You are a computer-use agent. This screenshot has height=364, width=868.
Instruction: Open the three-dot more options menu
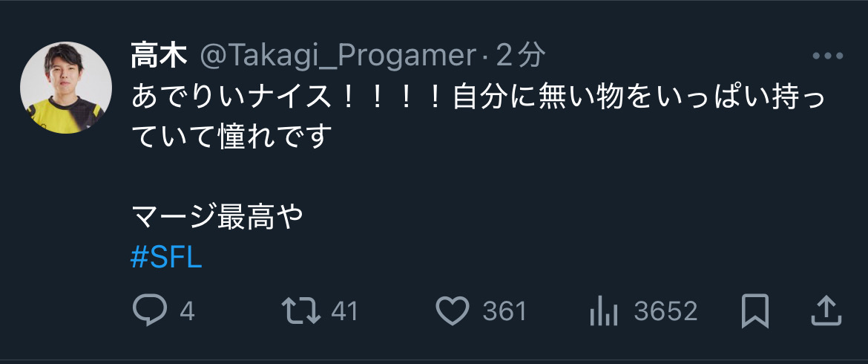pos(828,56)
